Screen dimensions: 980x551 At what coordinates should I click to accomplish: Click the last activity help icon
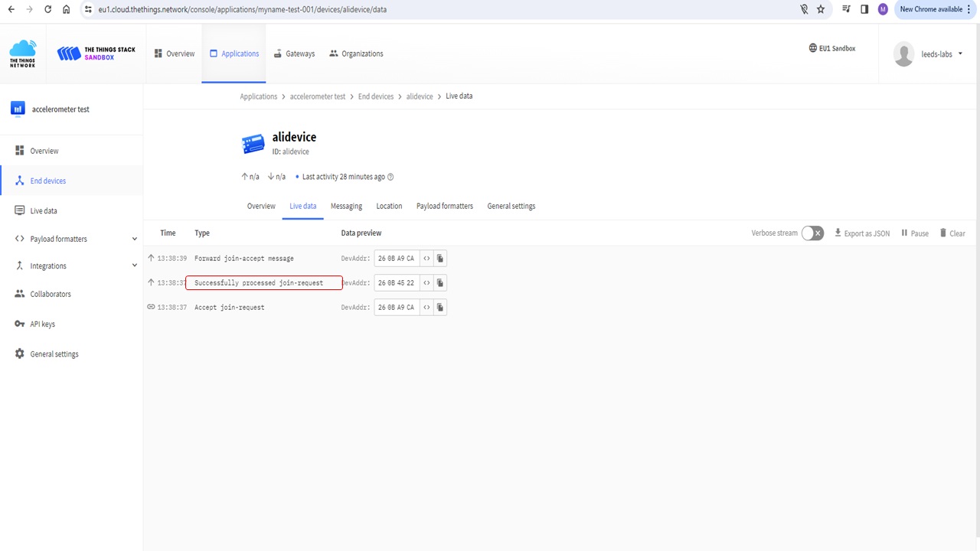[390, 177]
